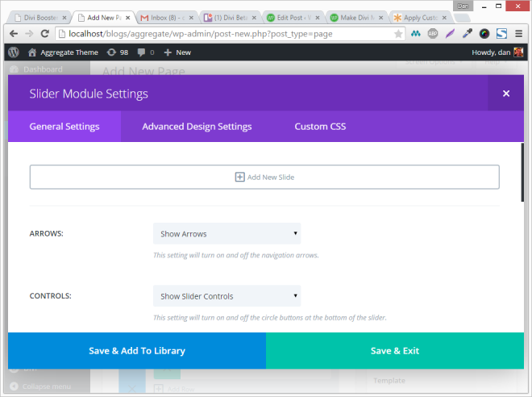The height and width of the screenshot is (397, 532).
Task: Switch to the Inbox (8) Gmail tab
Action: [165, 18]
